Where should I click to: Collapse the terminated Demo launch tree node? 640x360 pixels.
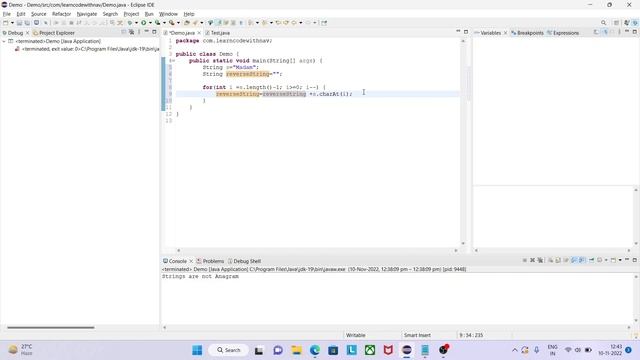pyautogui.click(x=4, y=41)
